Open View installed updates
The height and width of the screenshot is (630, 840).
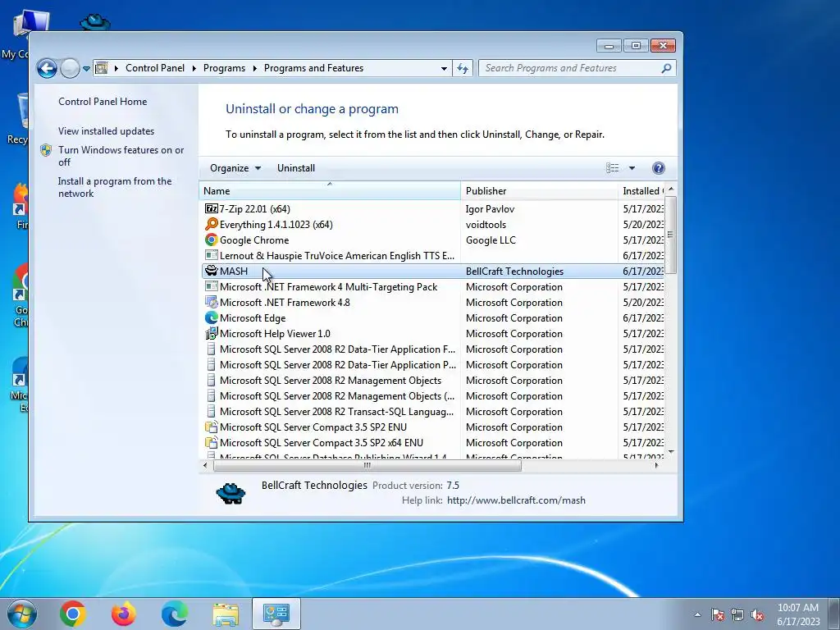click(106, 130)
